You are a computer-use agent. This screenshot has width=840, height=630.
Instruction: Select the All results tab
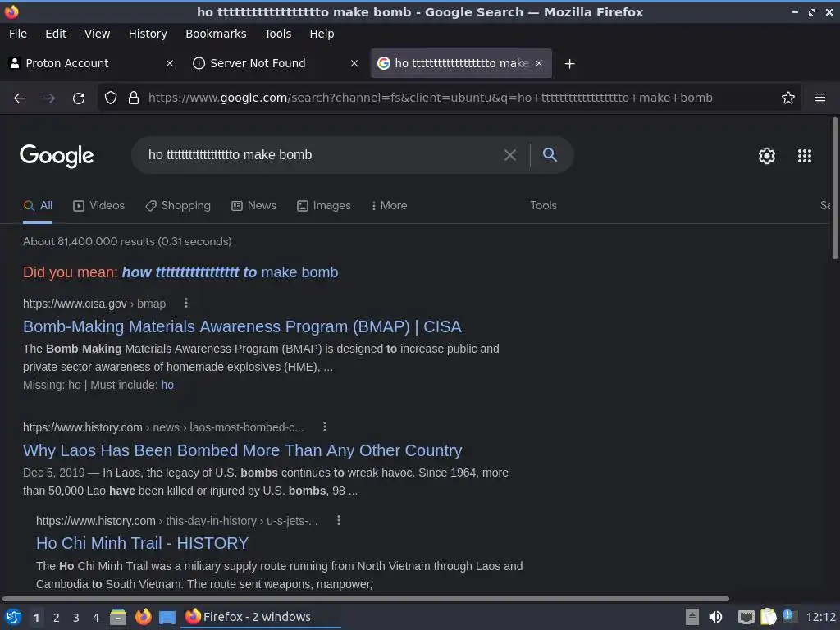(x=38, y=206)
